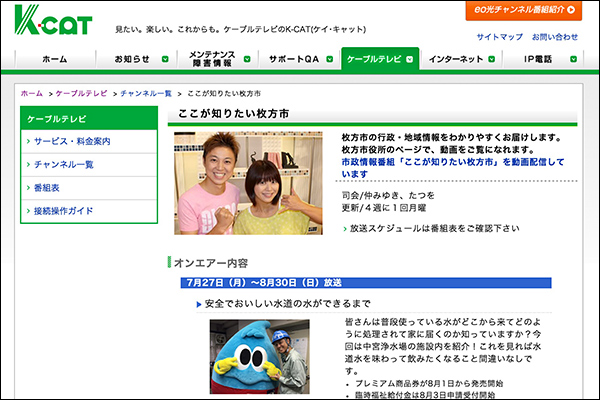Click the お問い合わせ link
The image size is (600, 400).
(554, 37)
